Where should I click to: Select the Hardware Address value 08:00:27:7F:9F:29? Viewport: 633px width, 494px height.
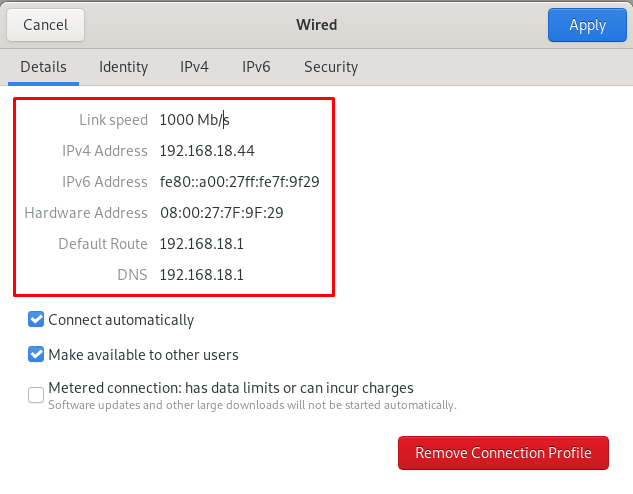tap(222, 213)
